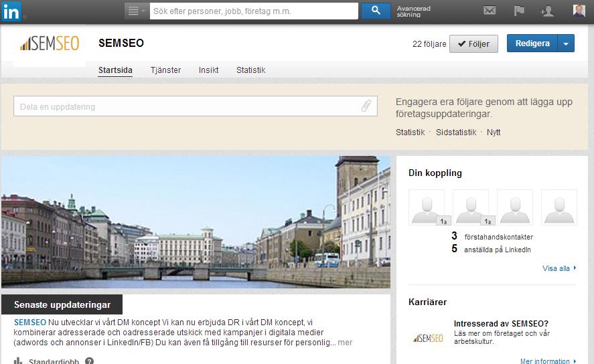Click the Redigera button
Screen dimensions: 594x364
click(532, 43)
